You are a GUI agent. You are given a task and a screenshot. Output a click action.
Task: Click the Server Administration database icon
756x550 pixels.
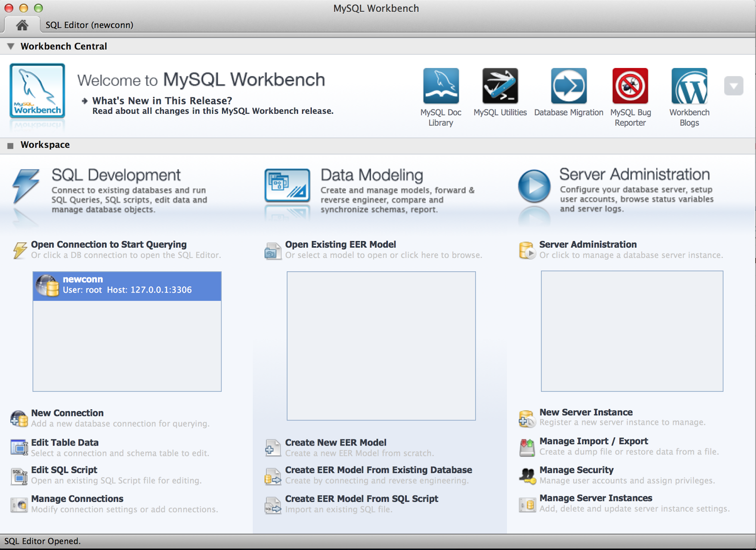point(527,250)
